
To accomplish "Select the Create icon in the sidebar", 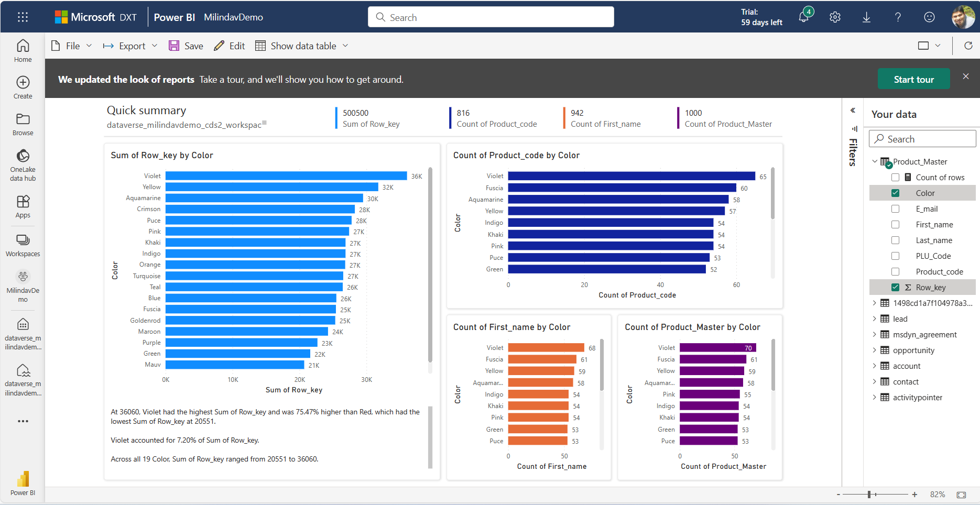I will coord(23,86).
